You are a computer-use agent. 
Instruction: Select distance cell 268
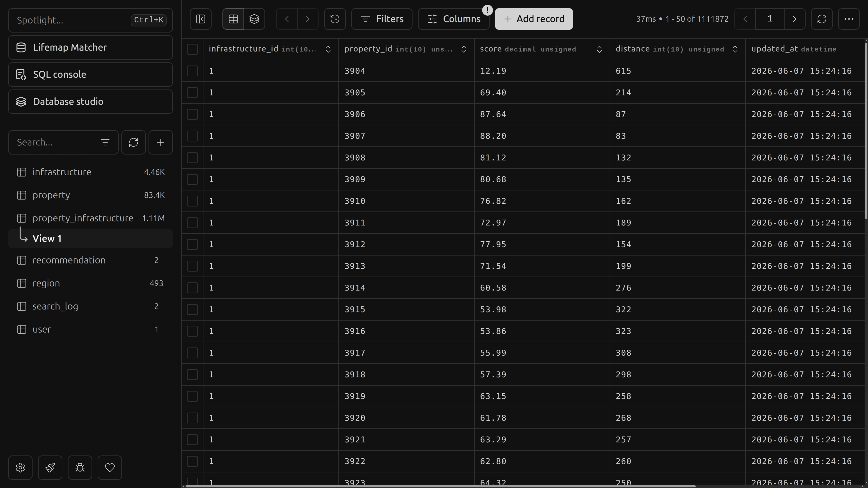click(x=678, y=418)
